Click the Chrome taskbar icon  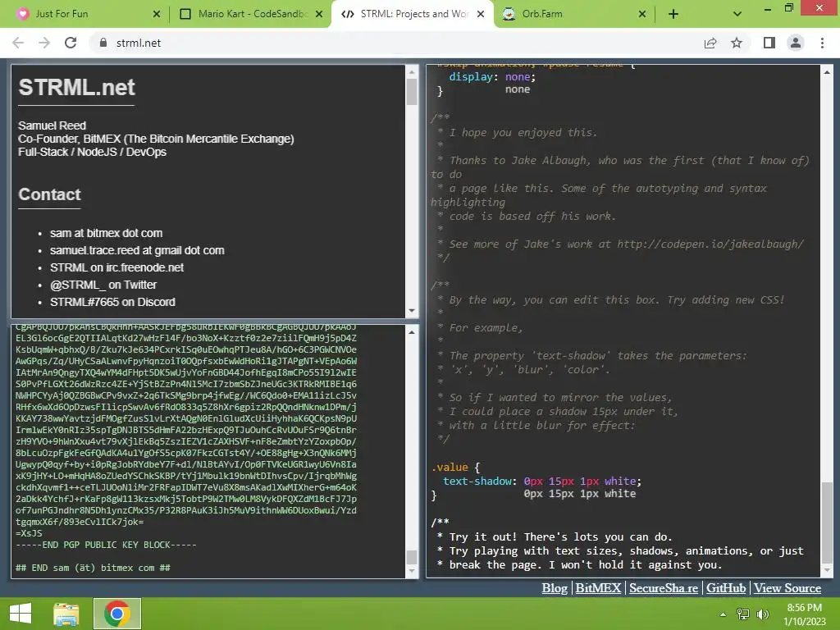117,614
